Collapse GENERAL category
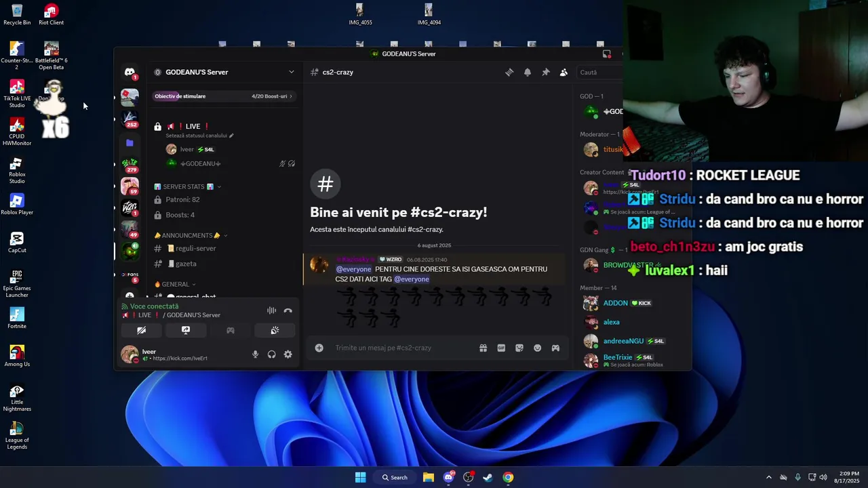 click(175, 284)
